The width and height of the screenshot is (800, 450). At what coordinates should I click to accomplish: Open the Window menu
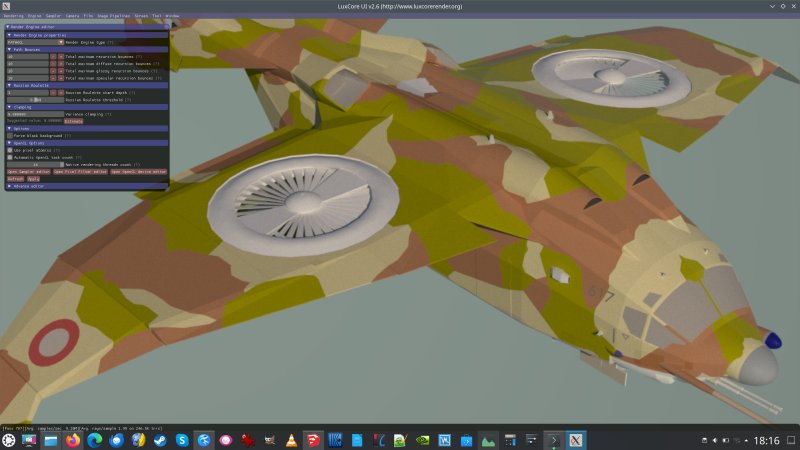pyautogui.click(x=172, y=16)
